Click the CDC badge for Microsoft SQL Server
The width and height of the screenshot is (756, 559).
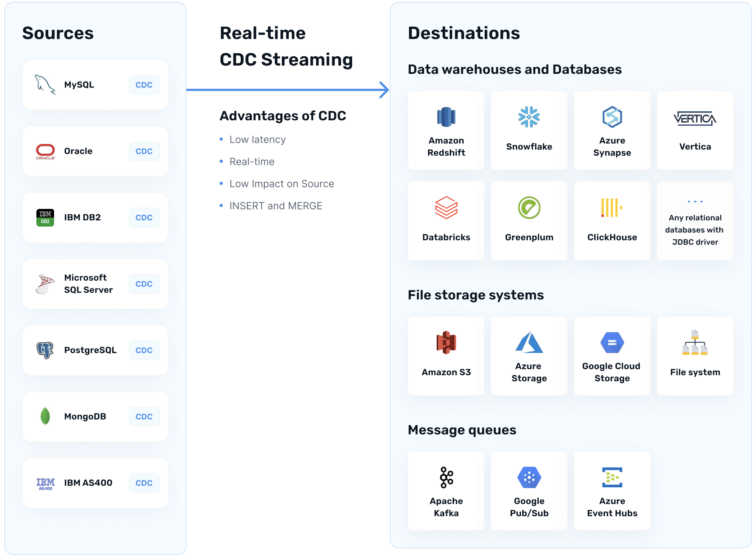[x=144, y=284]
